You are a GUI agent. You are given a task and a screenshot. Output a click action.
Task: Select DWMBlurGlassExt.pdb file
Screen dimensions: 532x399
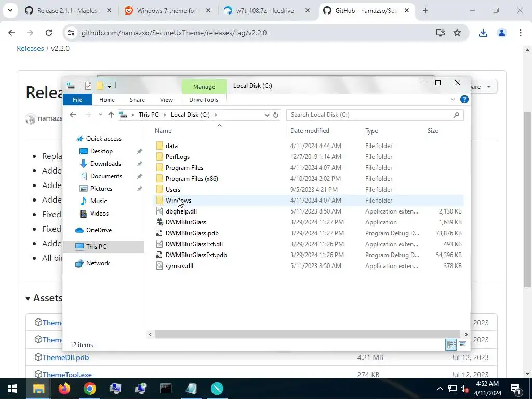(x=196, y=255)
